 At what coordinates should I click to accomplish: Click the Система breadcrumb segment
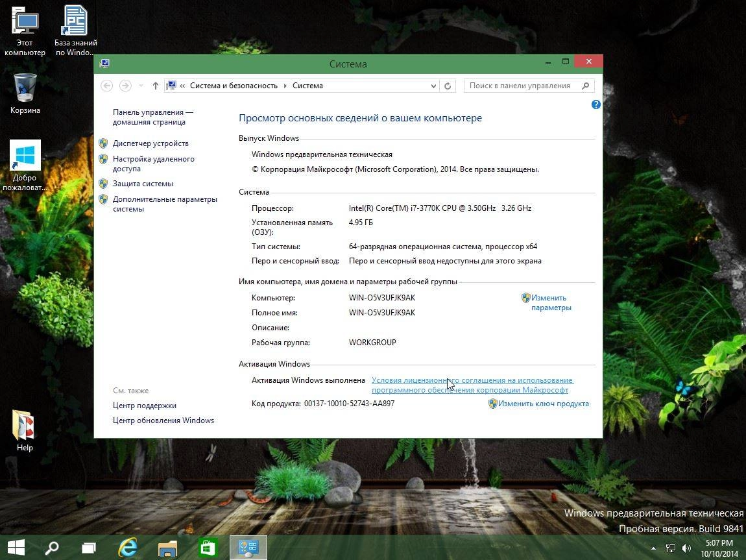coord(307,86)
